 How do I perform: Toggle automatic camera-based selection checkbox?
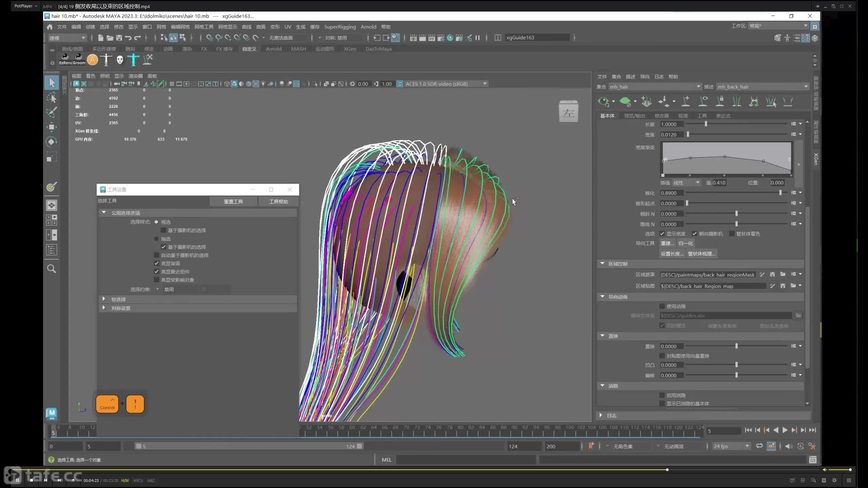[x=157, y=255]
